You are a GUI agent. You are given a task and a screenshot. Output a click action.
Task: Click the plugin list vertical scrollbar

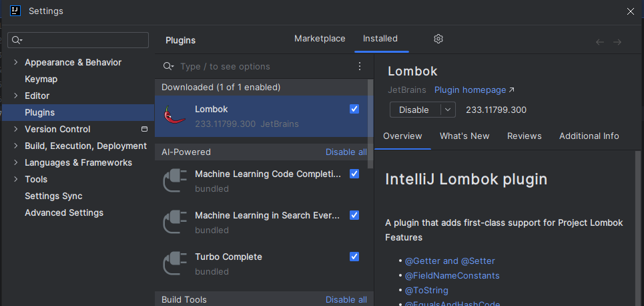tap(370, 124)
